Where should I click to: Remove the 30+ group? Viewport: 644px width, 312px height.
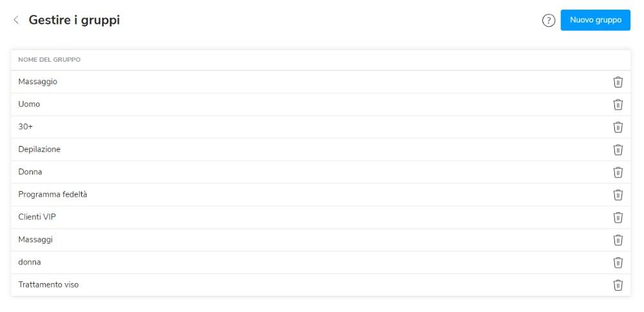coord(618,127)
